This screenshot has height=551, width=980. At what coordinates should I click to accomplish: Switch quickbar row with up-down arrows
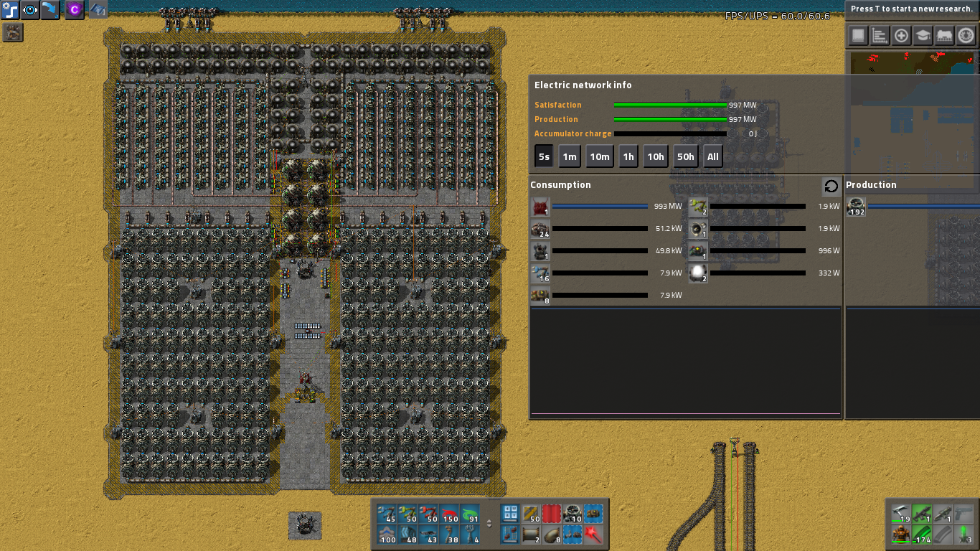click(x=490, y=524)
